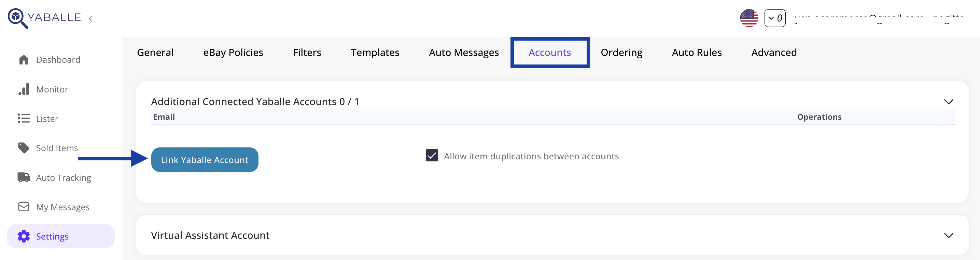The width and height of the screenshot is (980, 260).
Task: Open Monitor from the sidebar
Action: (52, 89)
